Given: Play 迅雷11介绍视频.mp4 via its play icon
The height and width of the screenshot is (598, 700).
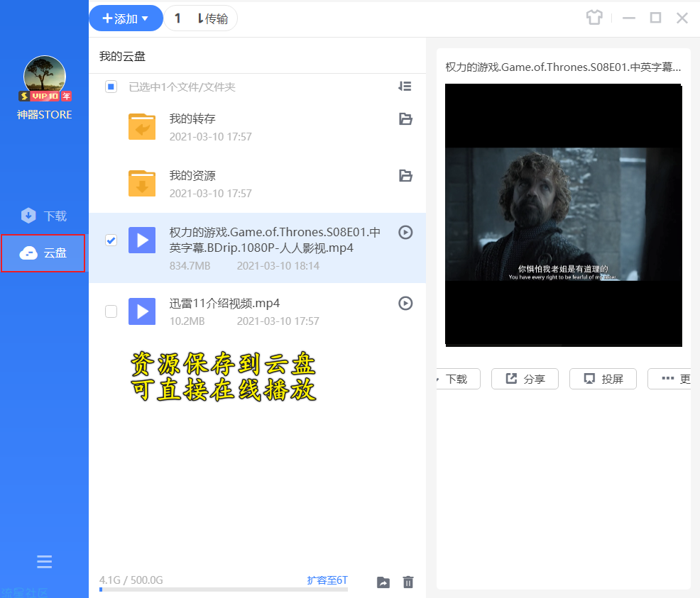Looking at the screenshot, I should coord(405,303).
